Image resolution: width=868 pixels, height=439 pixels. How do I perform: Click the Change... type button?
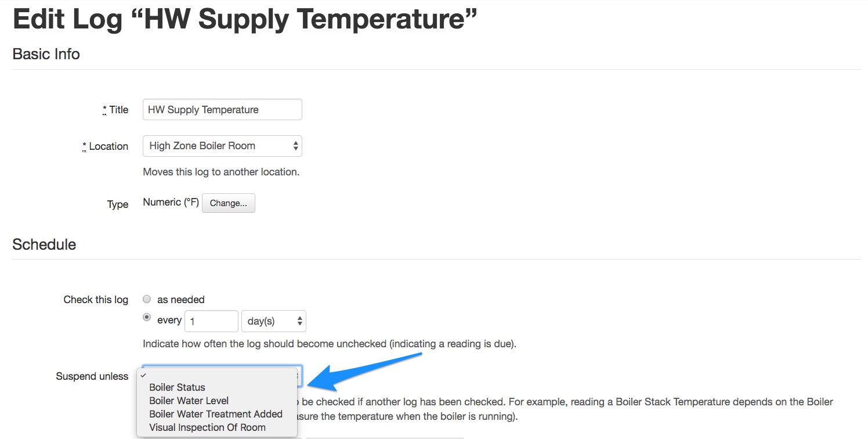pos(228,203)
